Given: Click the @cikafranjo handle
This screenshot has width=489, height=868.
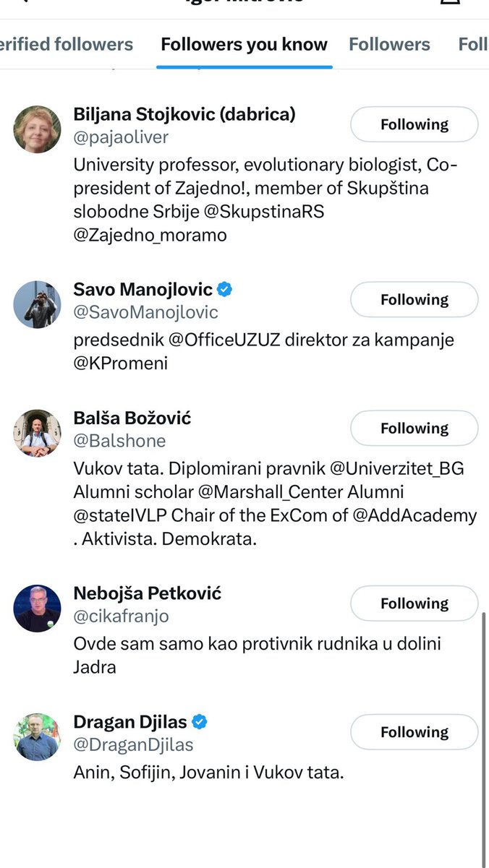Looking at the screenshot, I should click(x=121, y=616).
